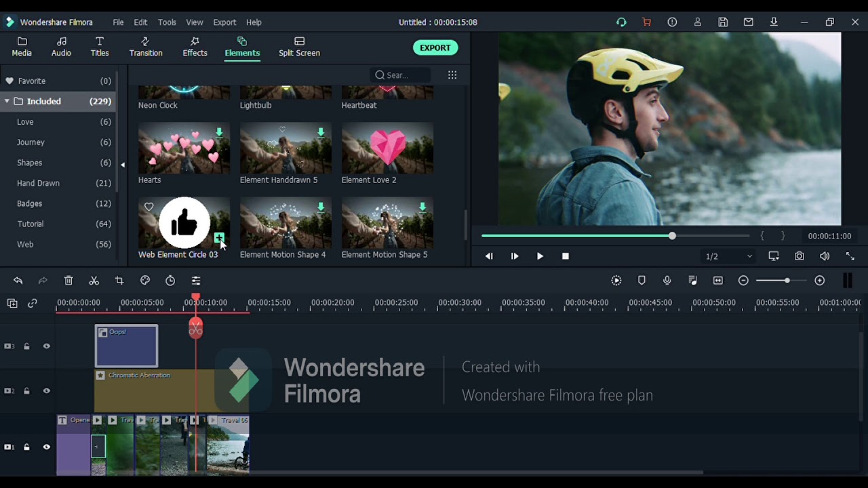Screen dimensions: 868x488
Task: Toggle visibility of track 3
Action: point(47,346)
